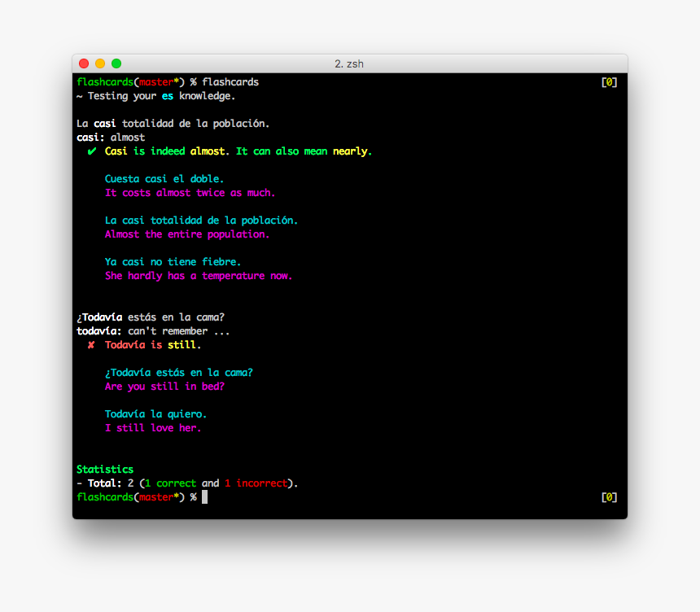Click the cyan sentence 'La casi totalidad de la población.'
This screenshot has width=700, height=612.
[x=201, y=221]
